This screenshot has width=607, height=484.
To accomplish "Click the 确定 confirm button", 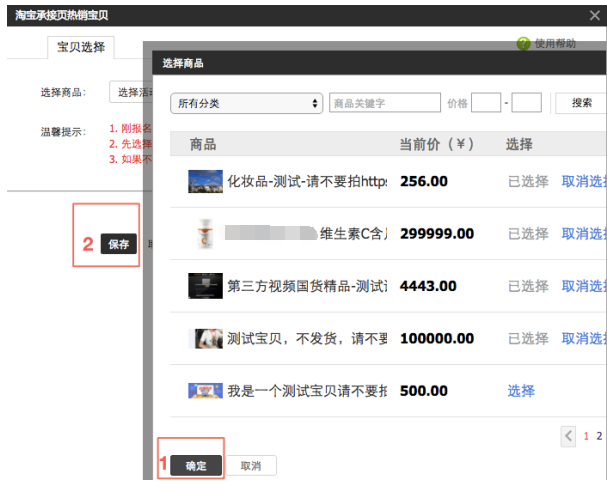I will click(196, 466).
